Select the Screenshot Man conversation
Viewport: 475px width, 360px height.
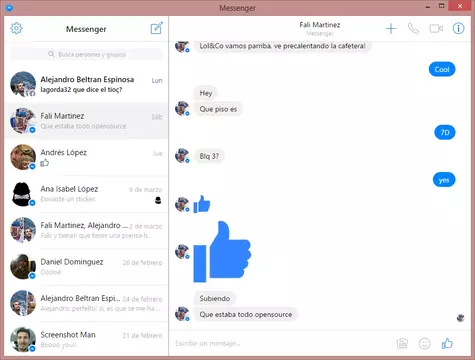(x=86, y=339)
